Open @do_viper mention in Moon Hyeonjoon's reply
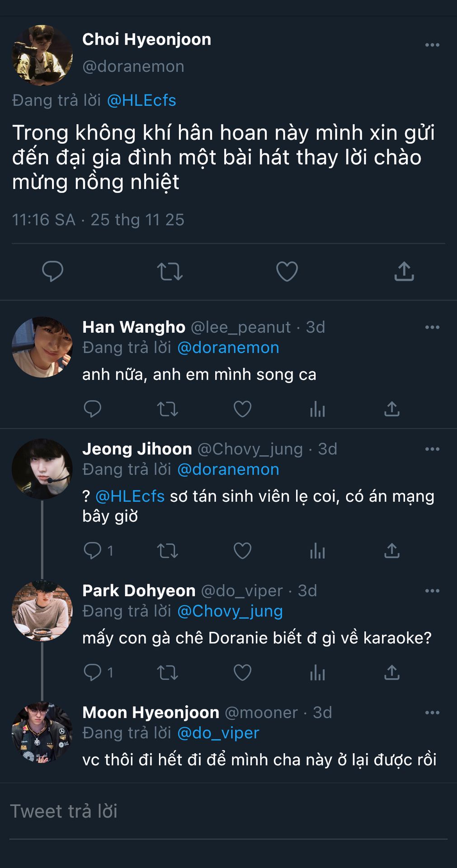 pyautogui.click(x=218, y=733)
